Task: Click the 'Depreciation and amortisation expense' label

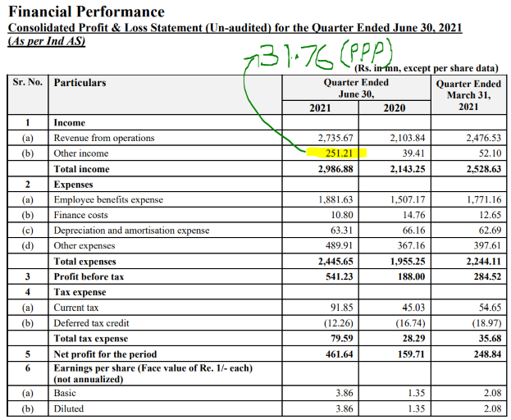Action: [131, 231]
